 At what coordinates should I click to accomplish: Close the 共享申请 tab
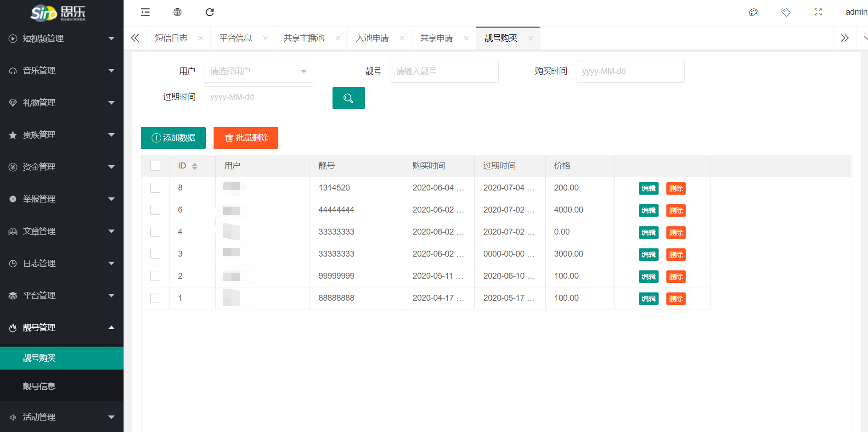point(467,39)
